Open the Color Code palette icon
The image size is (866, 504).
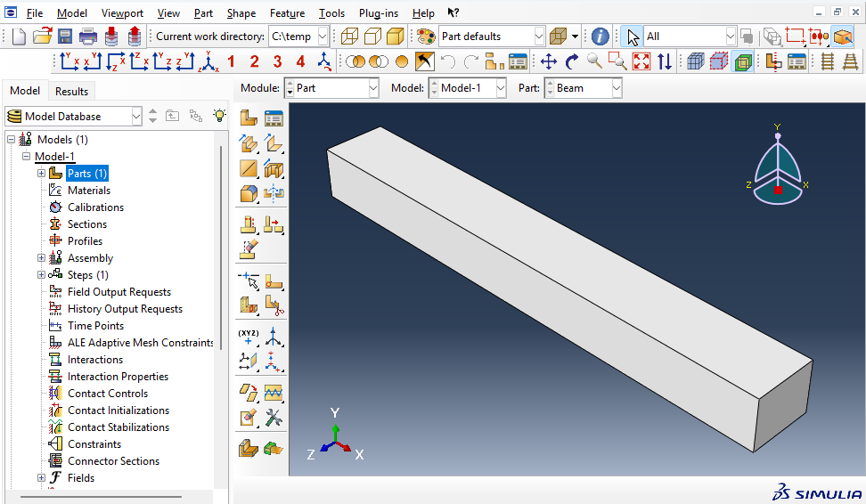(x=425, y=37)
